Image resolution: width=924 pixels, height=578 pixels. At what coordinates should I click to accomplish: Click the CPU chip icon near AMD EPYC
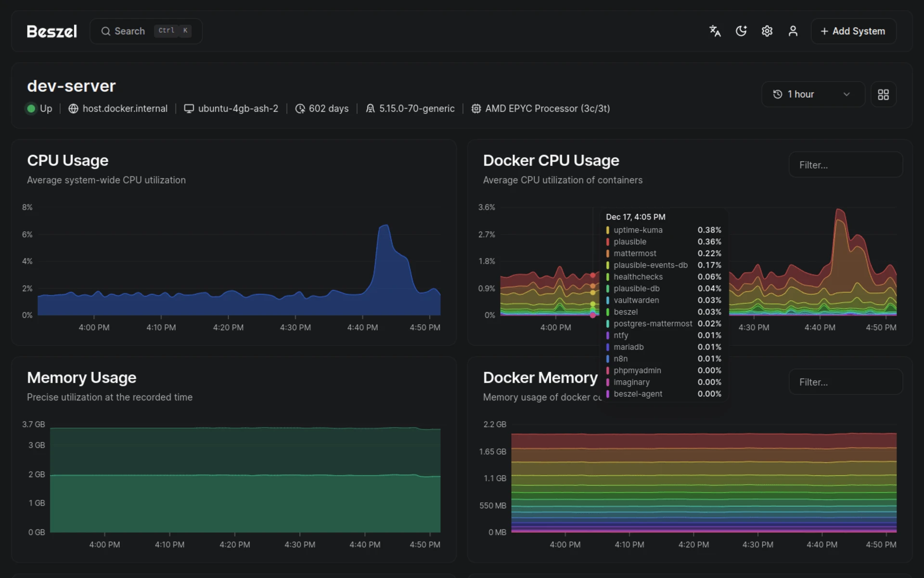[476, 109]
